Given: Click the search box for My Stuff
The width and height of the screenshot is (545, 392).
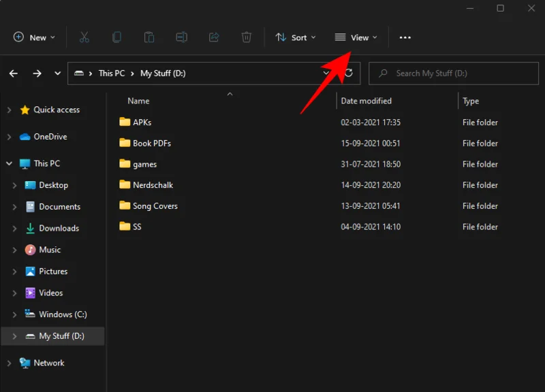Looking at the screenshot, I should pyautogui.click(x=452, y=73).
